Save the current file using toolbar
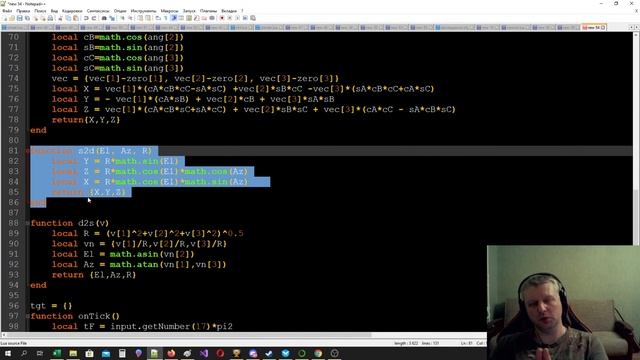Viewport: 640px width, 360px height. 19,18
